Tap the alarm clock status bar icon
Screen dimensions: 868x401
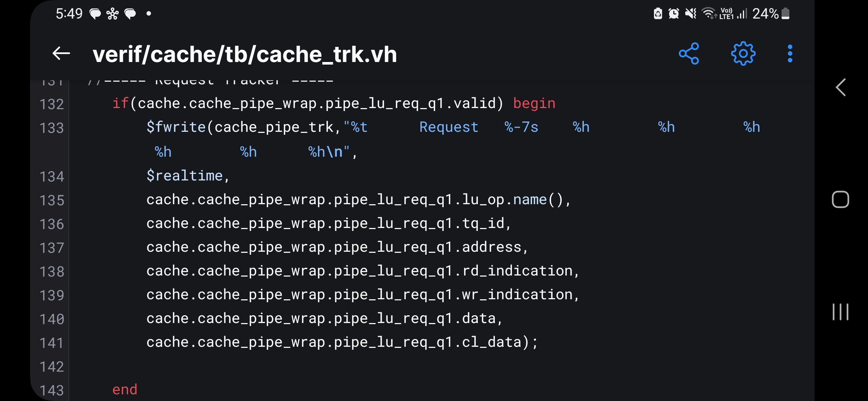coord(673,13)
